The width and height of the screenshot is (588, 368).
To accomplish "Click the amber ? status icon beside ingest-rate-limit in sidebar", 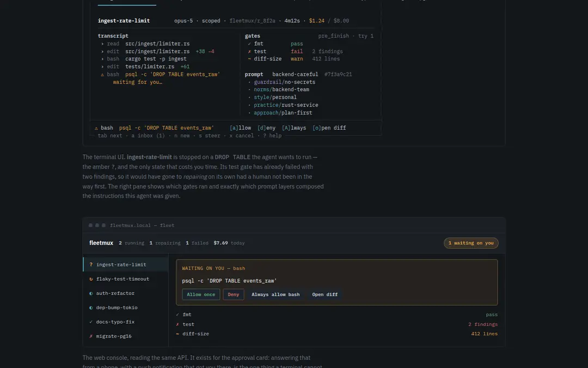I will [91, 265].
